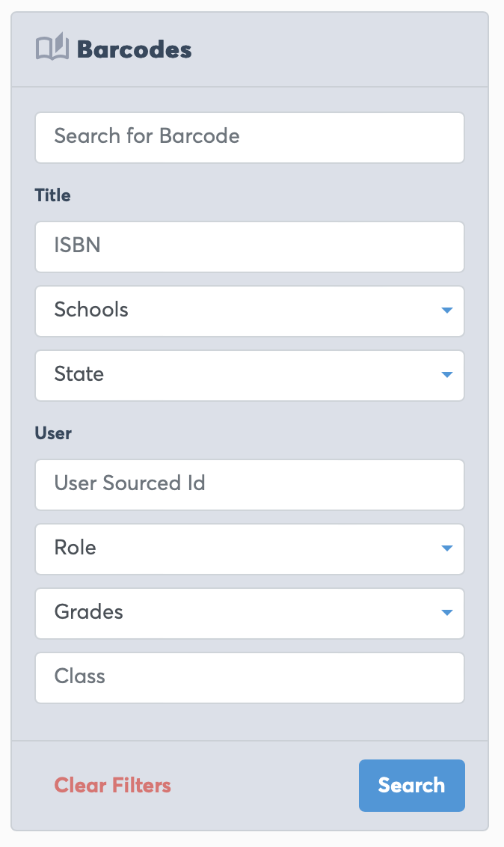Click the Barcodes panel header bar
This screenshot has height=847, width=504.
click(x=336, y=50)
